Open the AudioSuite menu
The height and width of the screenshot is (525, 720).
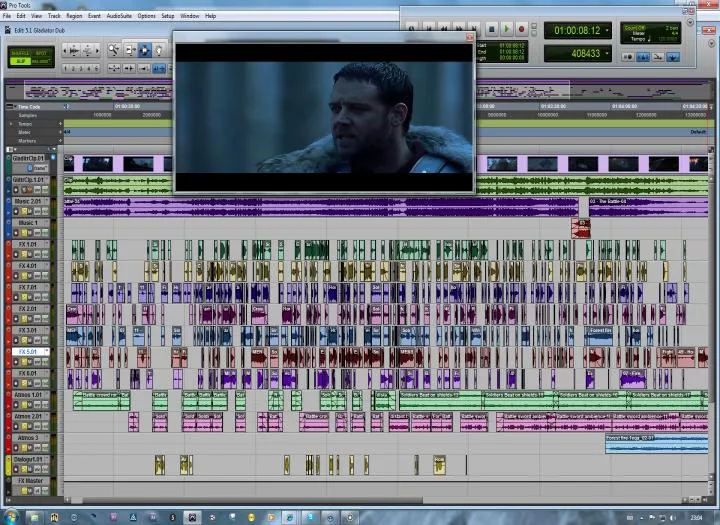pyautogui.click(x=119, y=16)
